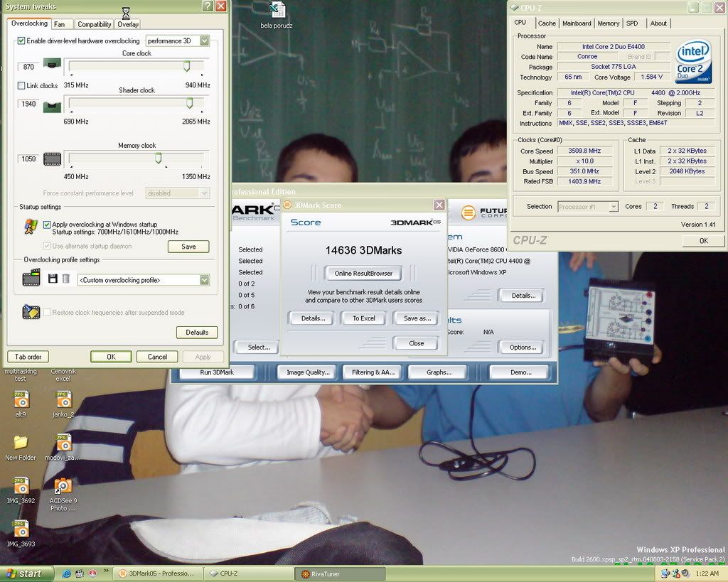The width and height of the screenshot is (728, 582).
Task: Switch to the Compatibility tab
Action: [95, 24]
